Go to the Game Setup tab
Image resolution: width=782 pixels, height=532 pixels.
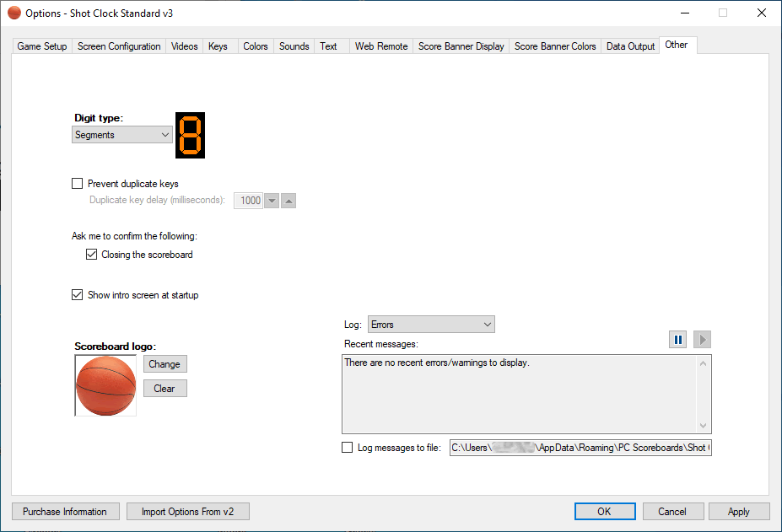[x=42, y=46]
